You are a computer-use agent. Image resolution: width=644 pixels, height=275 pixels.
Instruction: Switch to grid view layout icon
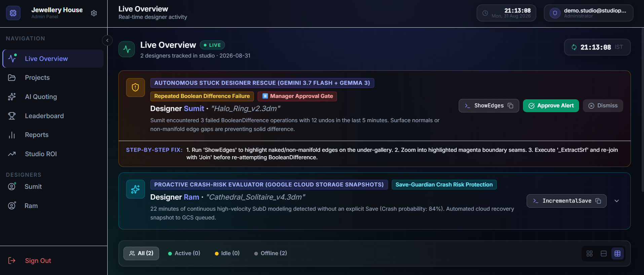[590, 253]
